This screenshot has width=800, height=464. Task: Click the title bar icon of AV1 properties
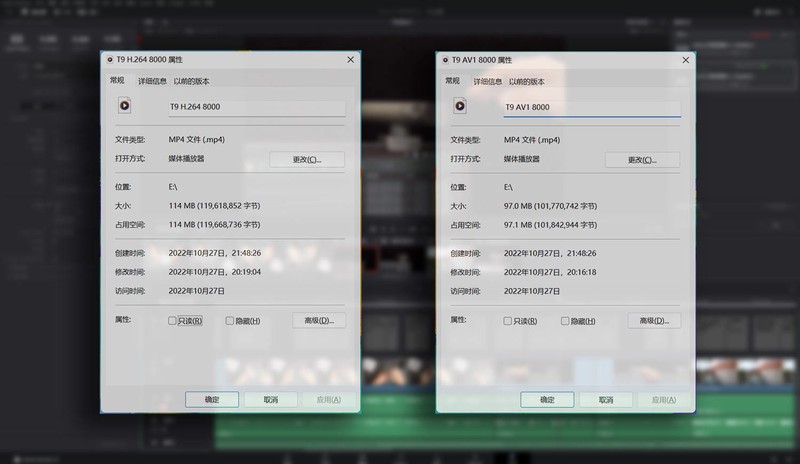point(445,60)
